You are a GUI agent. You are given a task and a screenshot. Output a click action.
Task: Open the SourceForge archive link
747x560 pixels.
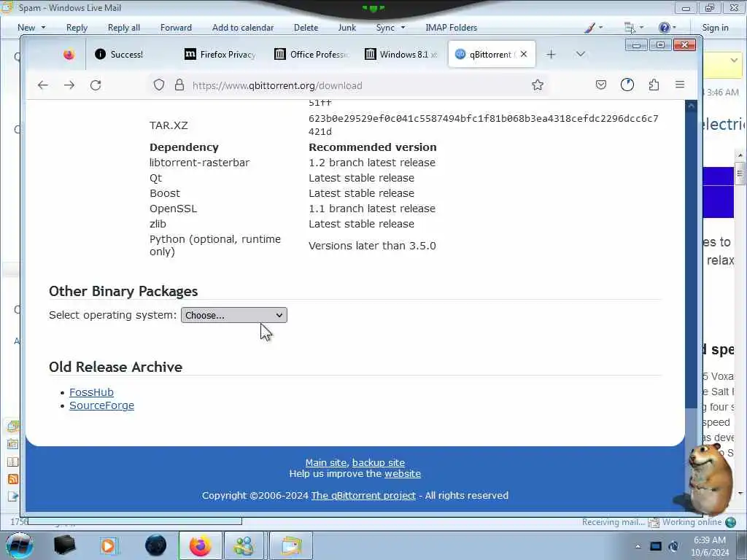[x=102, y=405]
